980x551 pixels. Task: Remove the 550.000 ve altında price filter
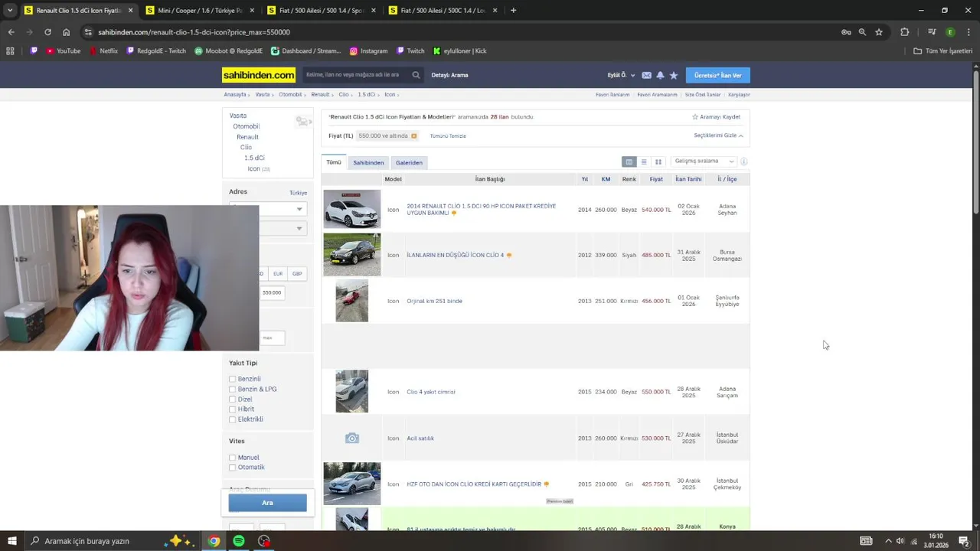coord(414,135)
